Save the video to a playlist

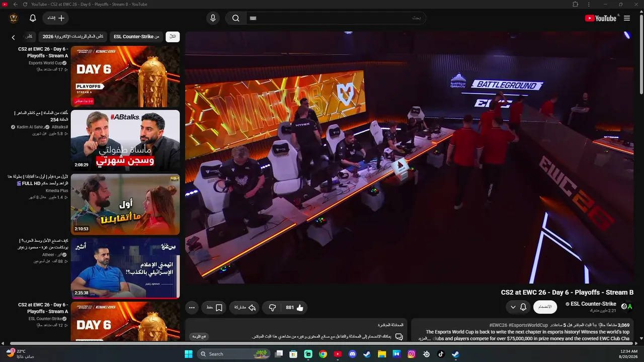tap(214, 308)
